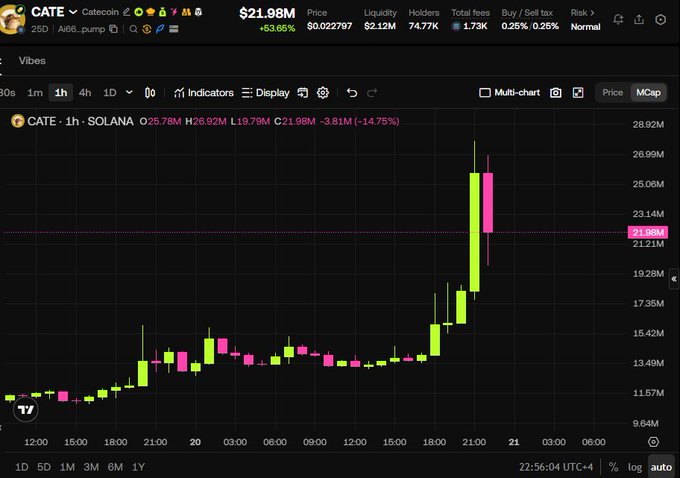680x478 pixels.
Task: Click the grey stacked bars icon
Action: 174,29
